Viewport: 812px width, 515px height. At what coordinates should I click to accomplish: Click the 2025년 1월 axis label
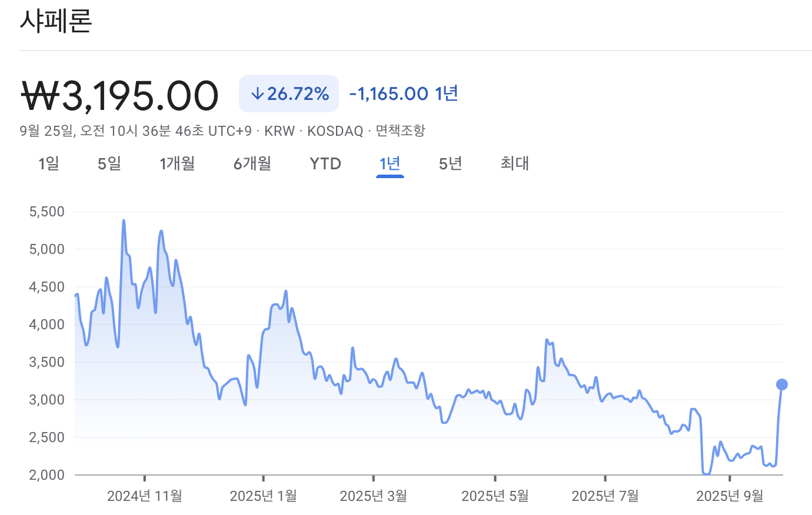[262, 496]
